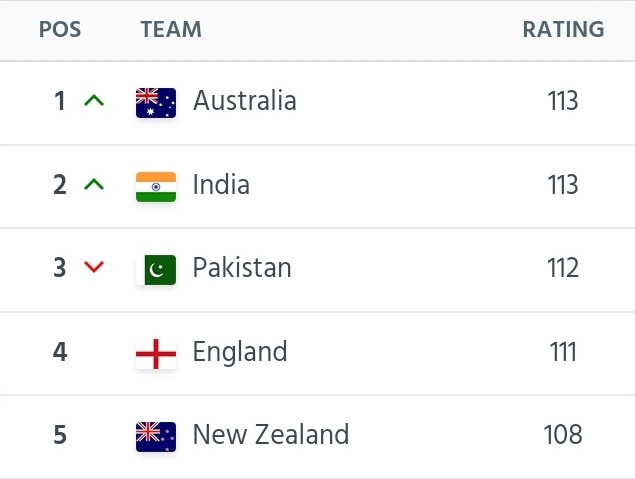Open the Pakistan team name link
The image size is (635, 479).
[x=242, y=268]
